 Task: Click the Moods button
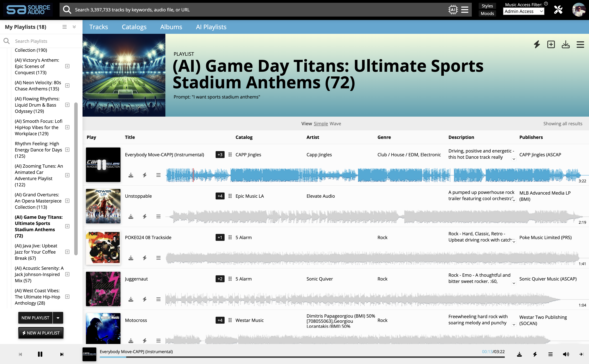(487, 13)
